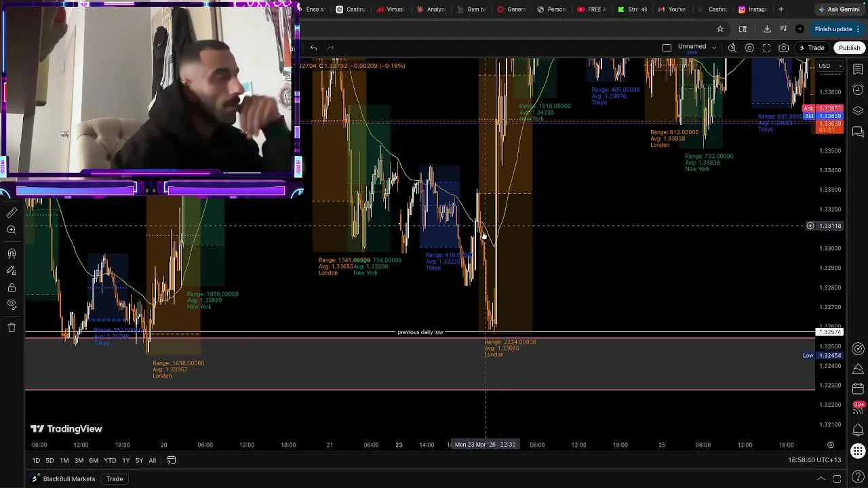Toggle Hide All Drawings eye
This screenshot has height=488, width=868.
pyautogui.click(x=12, y=305)
